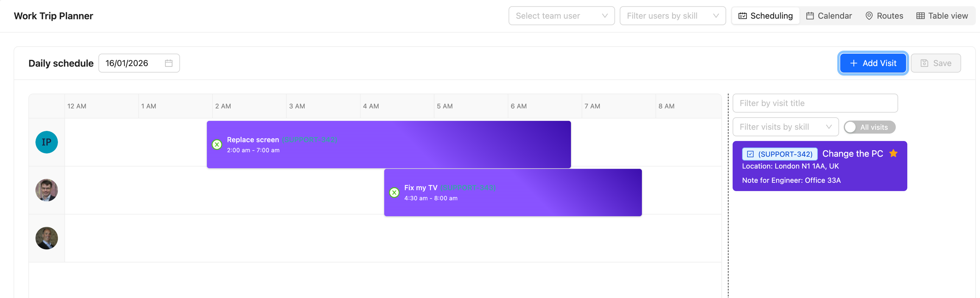Select the third row user photo avatar
Screen dimensions: 980x298
pyautogui.click(x=46, y=238)
